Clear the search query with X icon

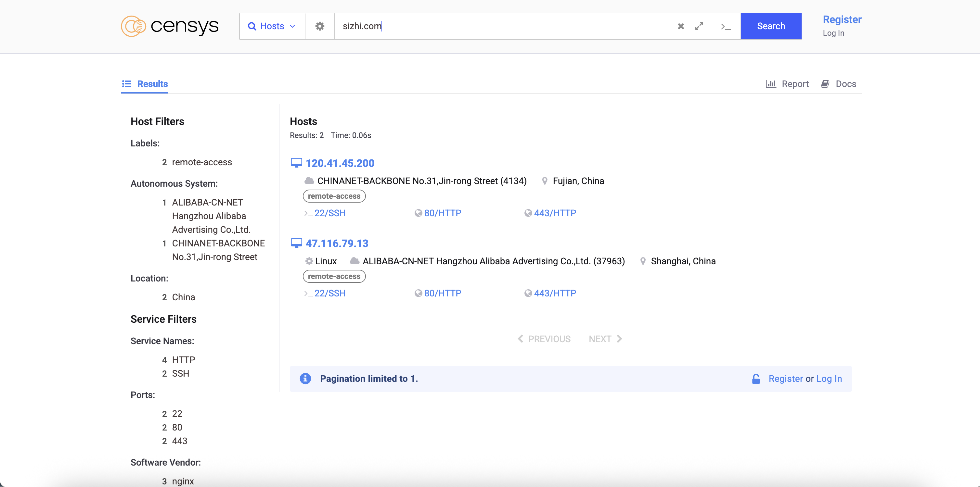tap(681, 26)
